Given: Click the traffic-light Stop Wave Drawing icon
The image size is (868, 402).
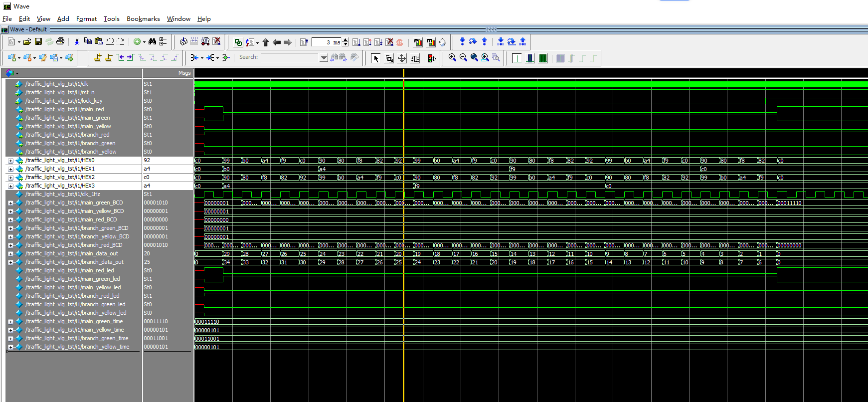Looking at the screenshot, I should pyautogui.click(x=432, y=58).
